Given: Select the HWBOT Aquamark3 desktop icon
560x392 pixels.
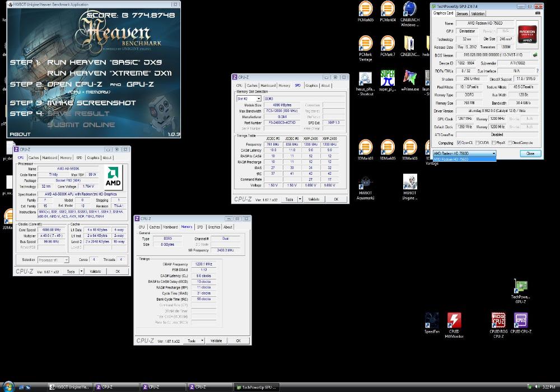Looking at the screenshot, I should click(x=365, y=188).
